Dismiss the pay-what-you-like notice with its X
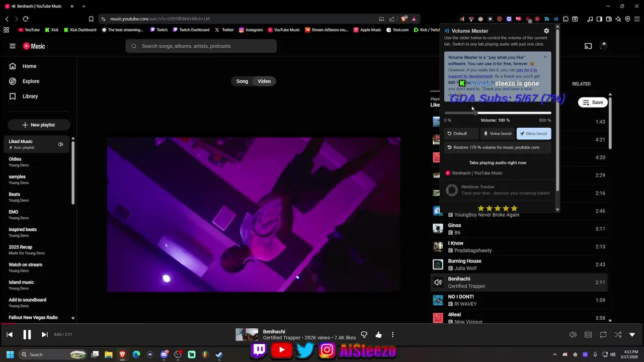The image size is (644, 362). click(545, 57)
